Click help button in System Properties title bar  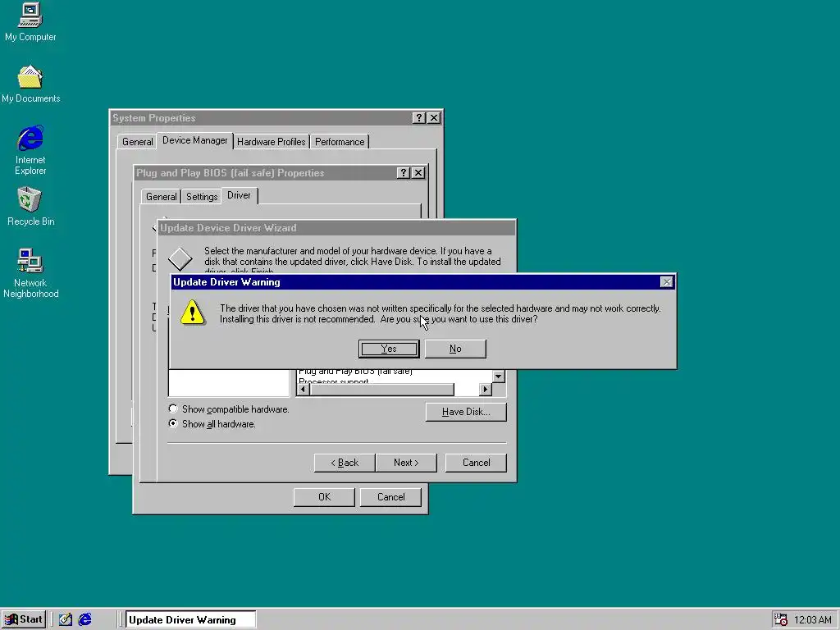419,118
